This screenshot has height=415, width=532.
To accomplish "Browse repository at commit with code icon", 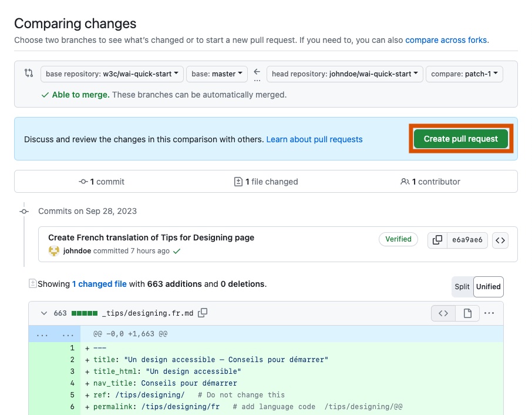I will [x=500, y=240].
